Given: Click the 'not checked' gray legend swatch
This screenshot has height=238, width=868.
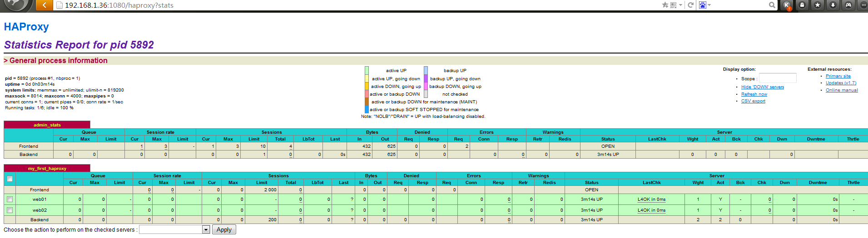Looking at the screenshot, I should [x=426, y=94].
